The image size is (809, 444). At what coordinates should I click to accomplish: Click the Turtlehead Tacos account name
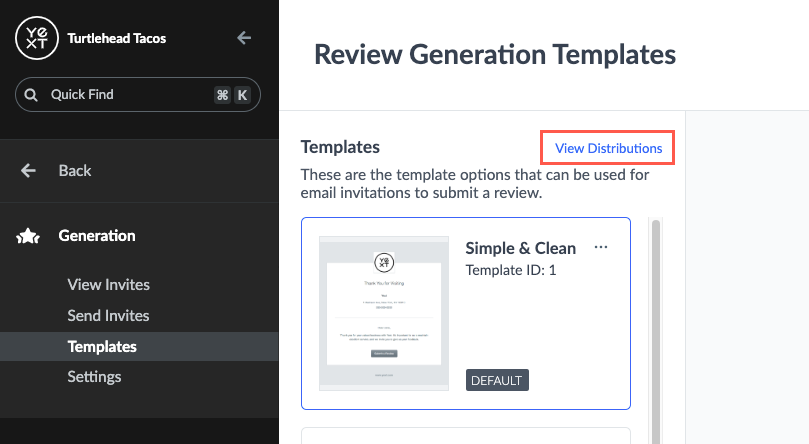coord(116,39)
